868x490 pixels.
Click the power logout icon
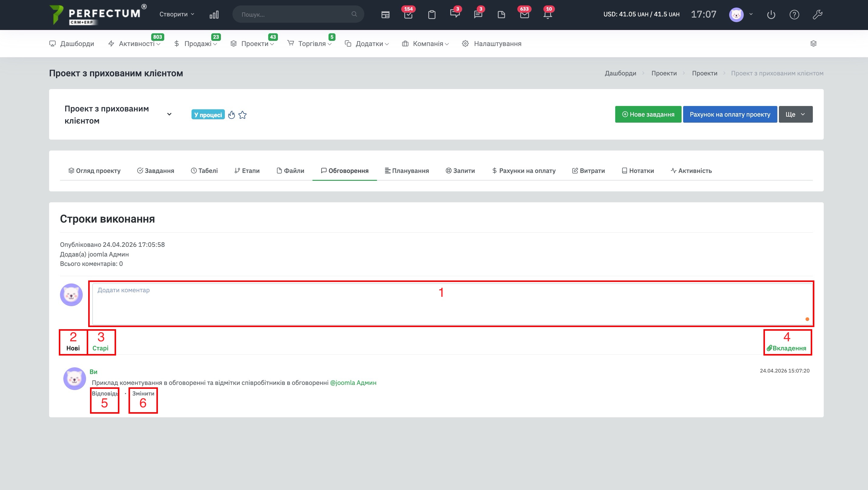pos(771,15)
